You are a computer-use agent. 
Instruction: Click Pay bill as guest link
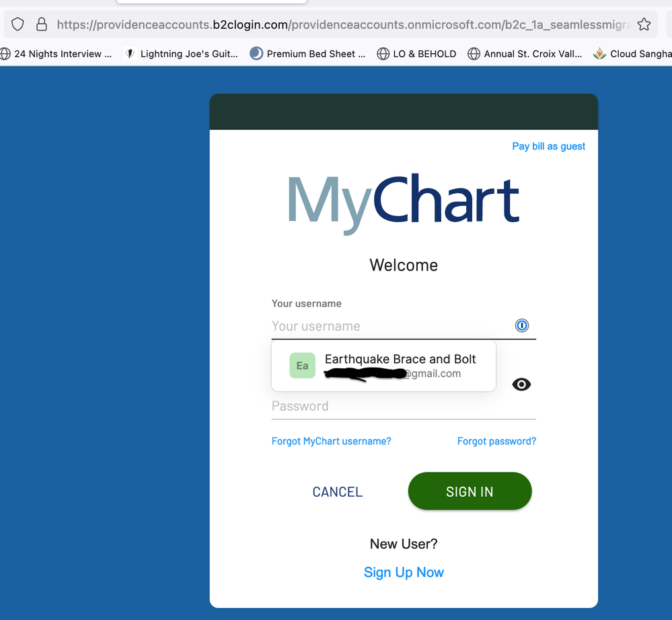coord(548,146)
